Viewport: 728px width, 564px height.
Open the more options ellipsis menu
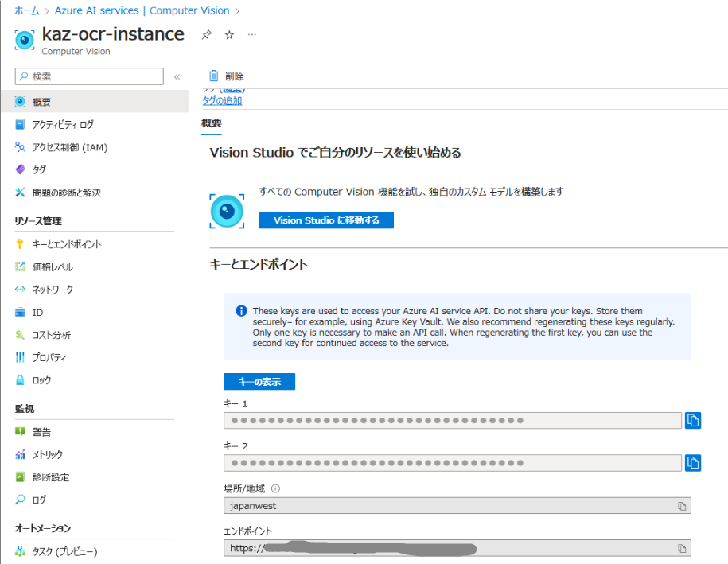251,35
